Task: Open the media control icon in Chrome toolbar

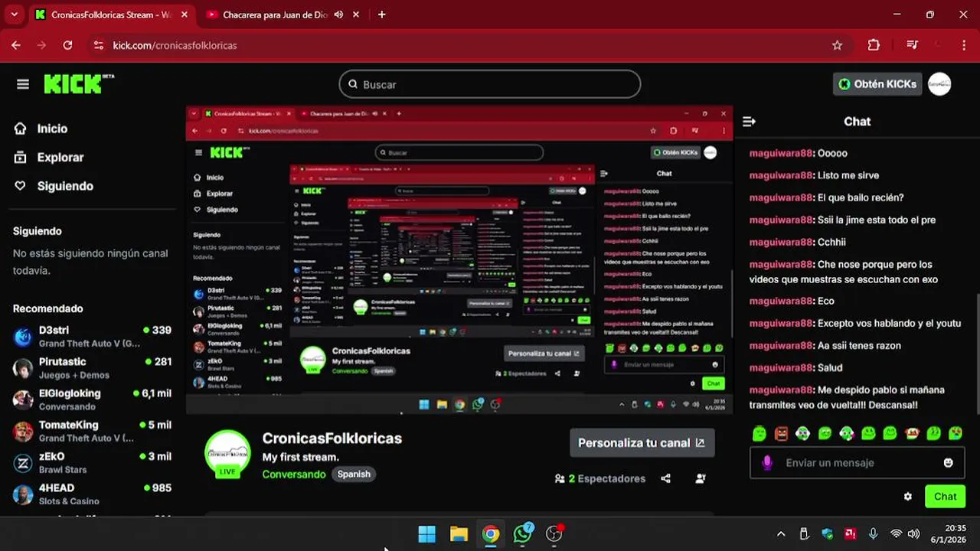Action: (x=912, y=45)
